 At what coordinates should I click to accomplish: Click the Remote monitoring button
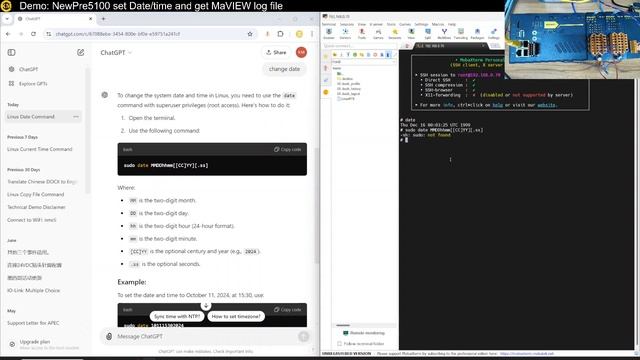pyautogui.click(x=364, y=333)
